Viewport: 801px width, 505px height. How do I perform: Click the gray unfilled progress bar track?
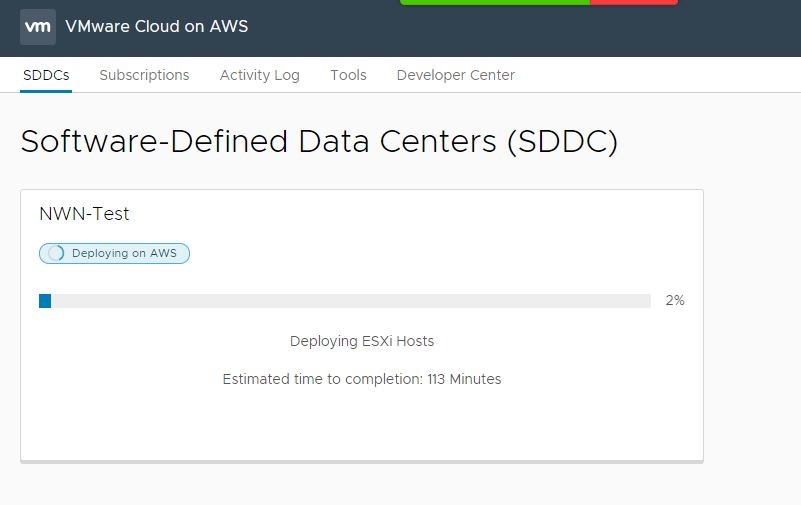[351, 301]
